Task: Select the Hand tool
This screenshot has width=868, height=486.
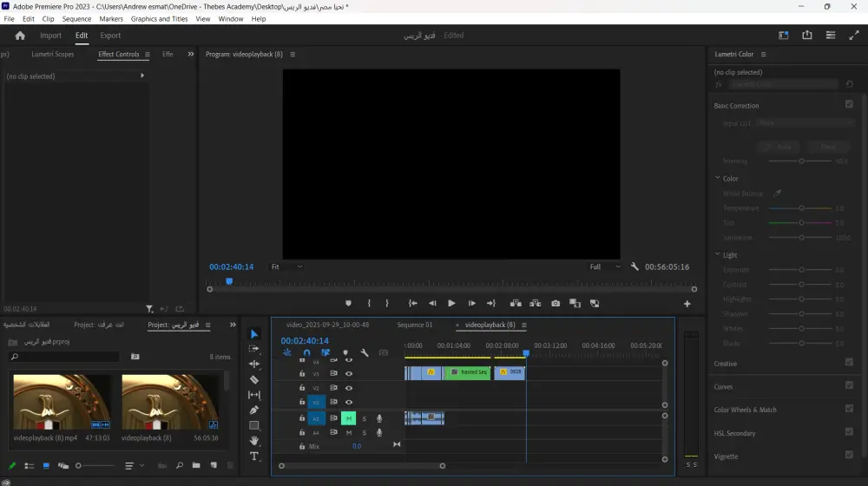Action: tap(254, 441)
